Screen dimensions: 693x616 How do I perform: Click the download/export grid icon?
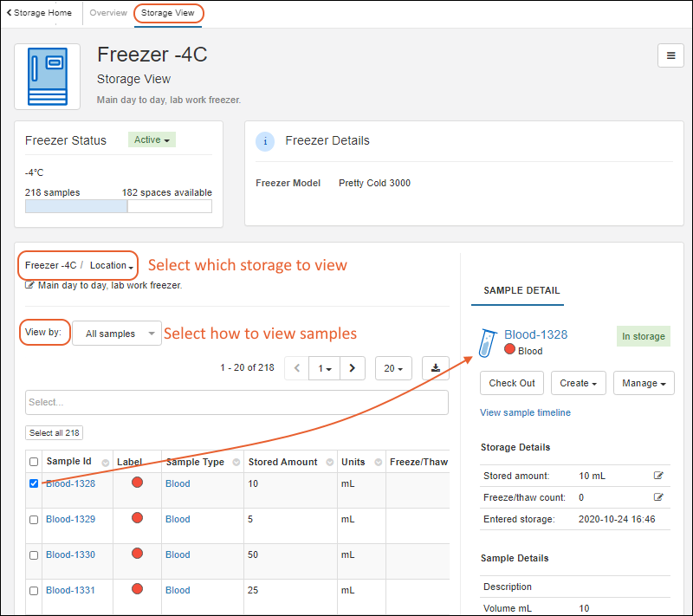click(x=435, y=368)
